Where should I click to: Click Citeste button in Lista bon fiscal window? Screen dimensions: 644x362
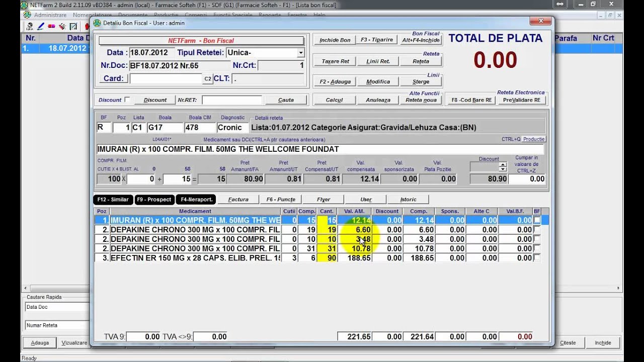[568, 343]
